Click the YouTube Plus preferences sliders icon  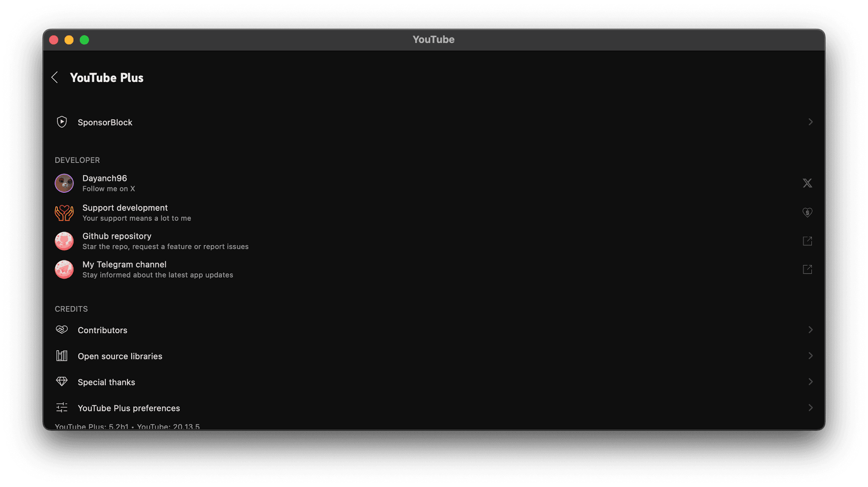62,408
